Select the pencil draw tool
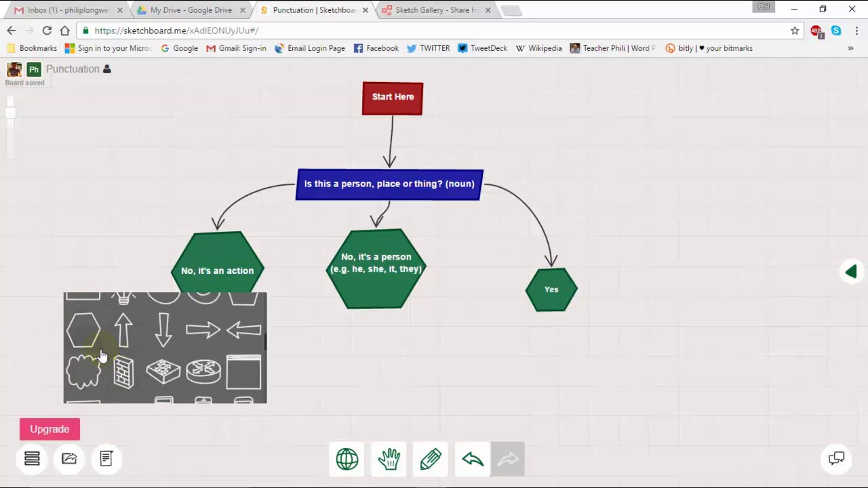This screenshot has height=488, width=868. 431,460
